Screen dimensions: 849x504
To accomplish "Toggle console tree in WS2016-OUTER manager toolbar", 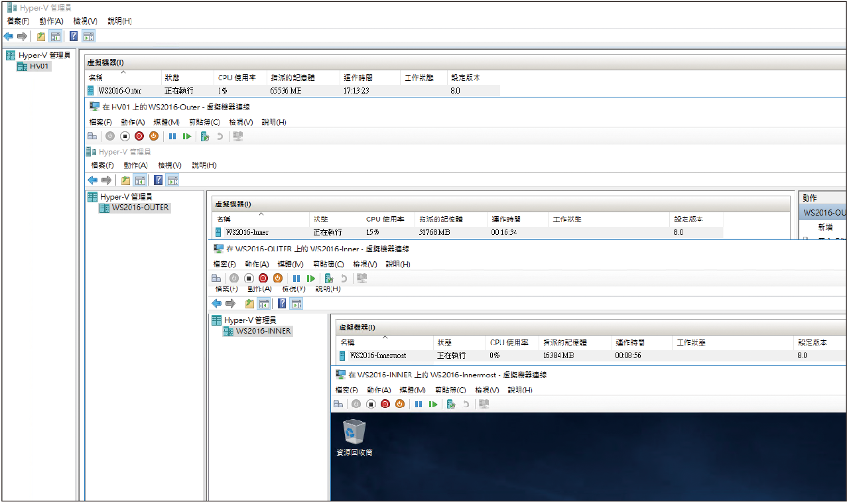I will click(140, 180).
